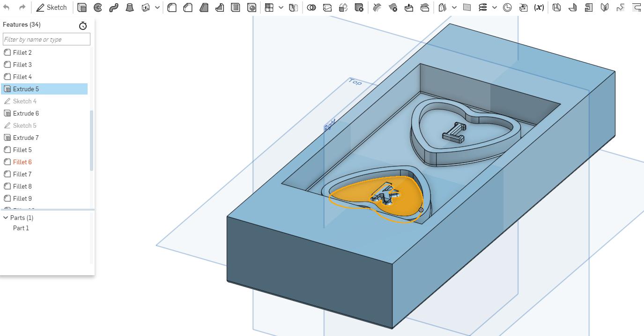Select the Derived tool

pyautogui.click(x=523, y=7)
